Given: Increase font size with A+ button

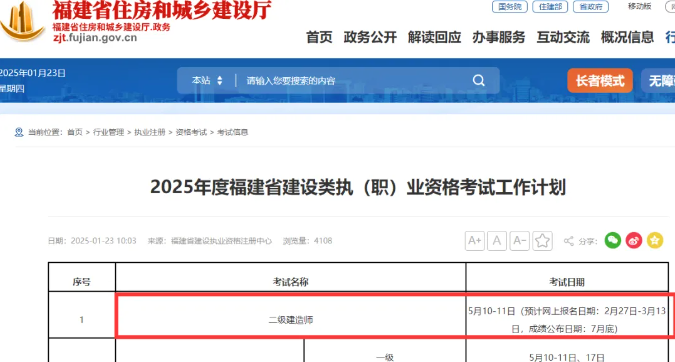Looking at the screenshot, I should click(x=474, y=241).
